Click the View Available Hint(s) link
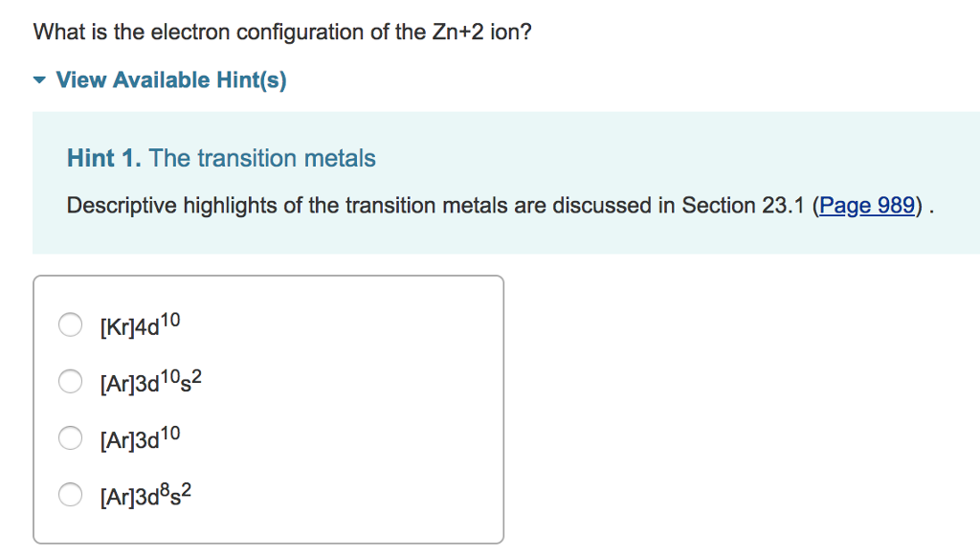Viewport: 980px width, 558px height. pos(172,79)
